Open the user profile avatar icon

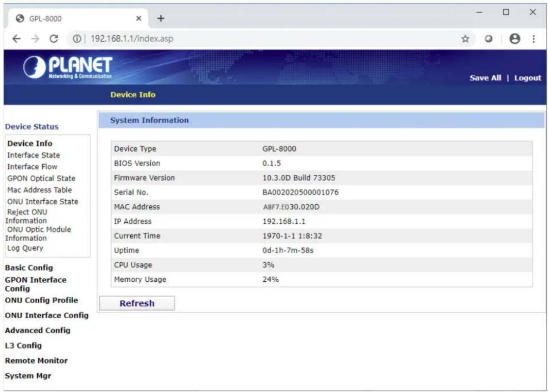click(x=514, y=38)
